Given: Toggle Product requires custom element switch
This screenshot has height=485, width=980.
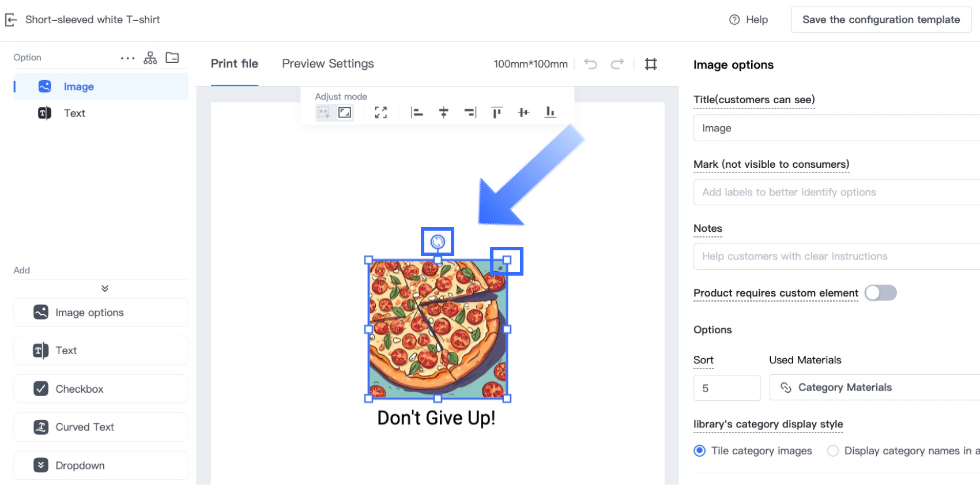Looking at the screenshot, I should pyautogui.click(x=881, y=293).
